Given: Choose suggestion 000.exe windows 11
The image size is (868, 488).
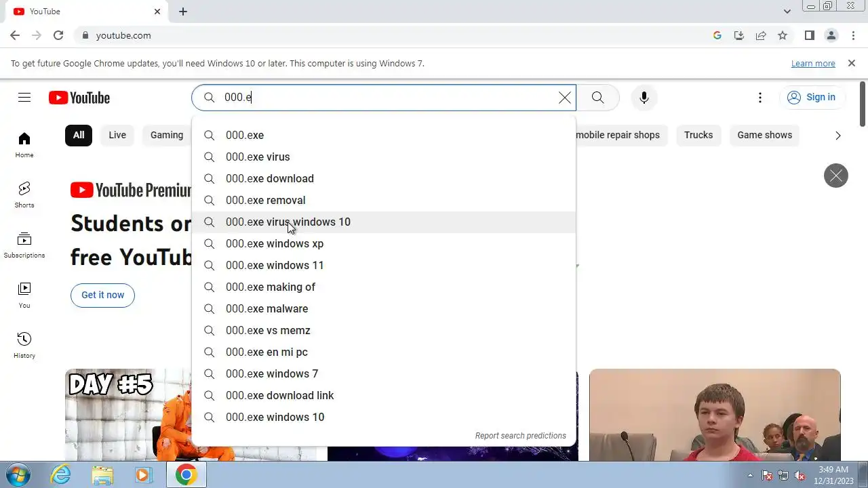Looking at the screenshot, I should coord(384,265).
